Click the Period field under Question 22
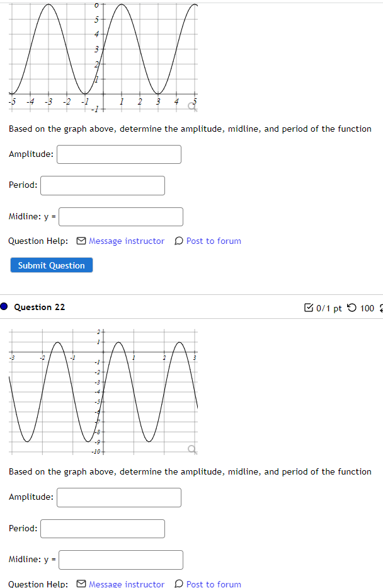The height and width of the screenshot is (588, 383). click(x=102, y=528)
